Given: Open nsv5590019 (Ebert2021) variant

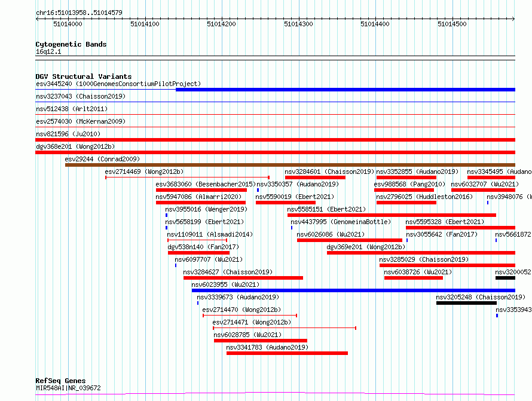Looking at the screenshot, I should point(295,197).
